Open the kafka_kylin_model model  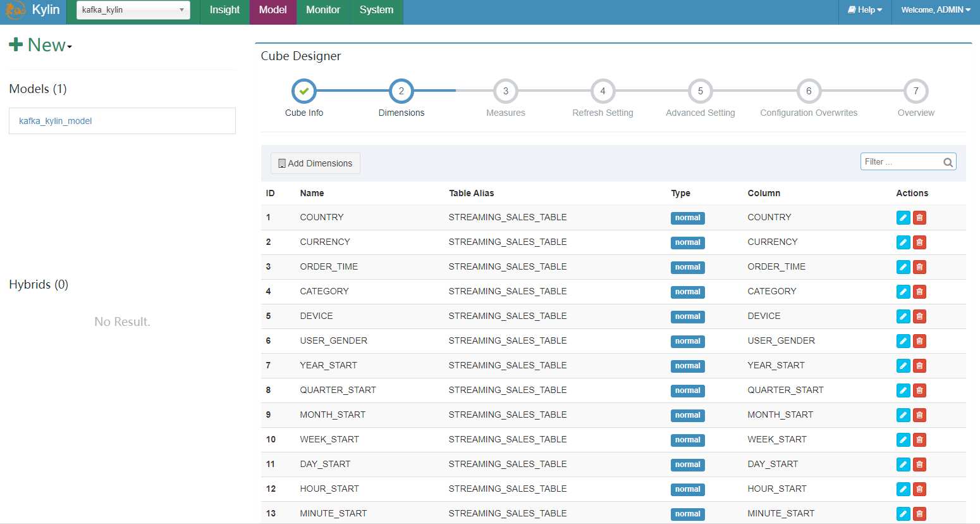[x=56, y=121]
